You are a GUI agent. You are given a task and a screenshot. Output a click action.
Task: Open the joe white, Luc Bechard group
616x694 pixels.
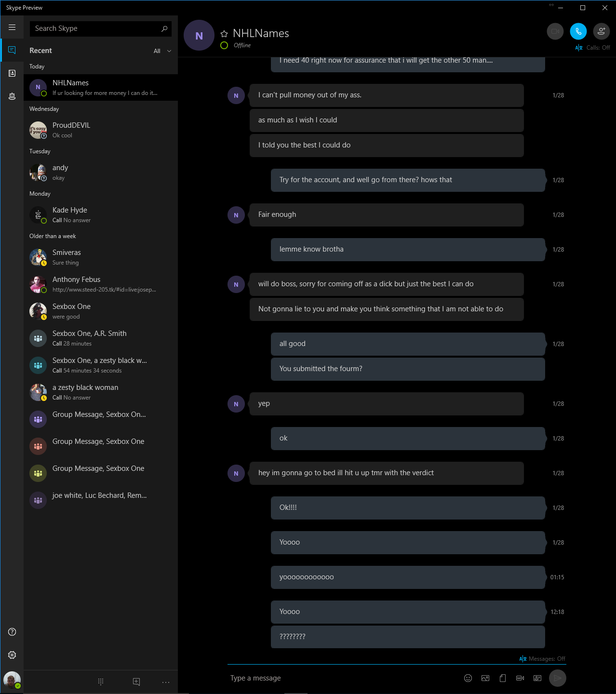click(x=101, y=500)
